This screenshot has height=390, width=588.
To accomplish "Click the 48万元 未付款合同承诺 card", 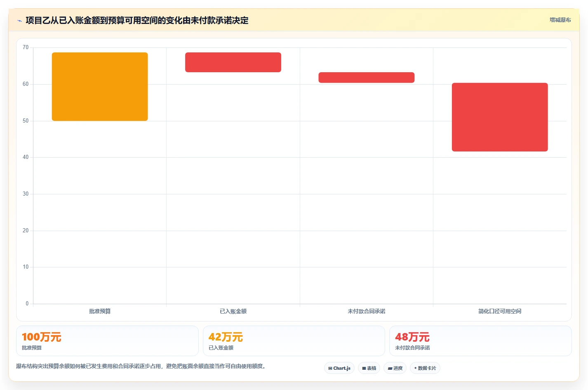I will (x=480, y=341).
